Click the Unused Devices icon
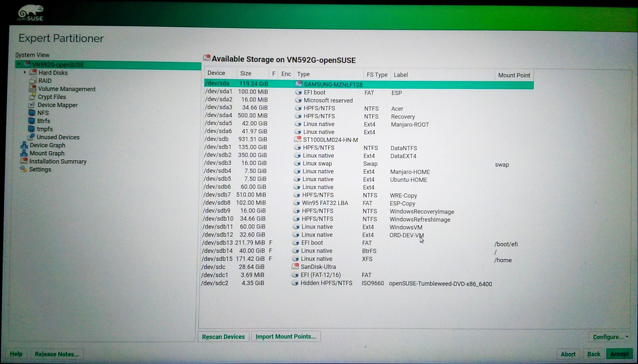Screen dimensions: 638x364 click(31, 137)
